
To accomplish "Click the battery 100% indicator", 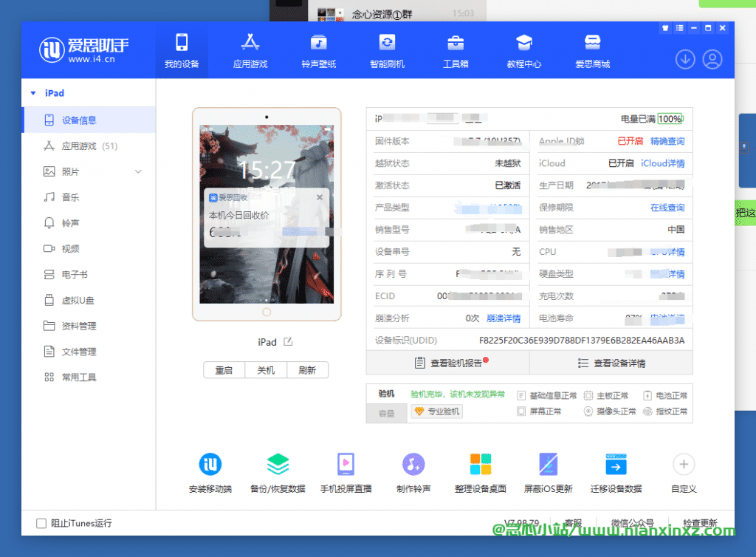I will (x=670, y=119).
